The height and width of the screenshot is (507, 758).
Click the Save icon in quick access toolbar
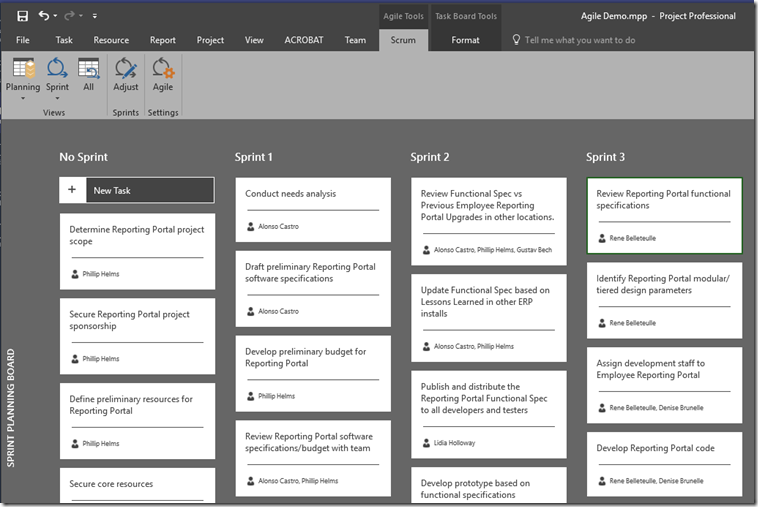coord(23,16)
